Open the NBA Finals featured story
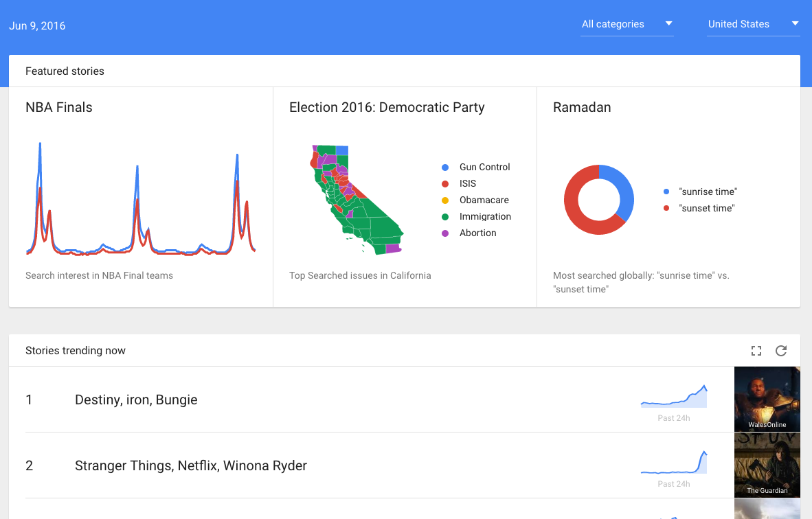 click(59, 107)
